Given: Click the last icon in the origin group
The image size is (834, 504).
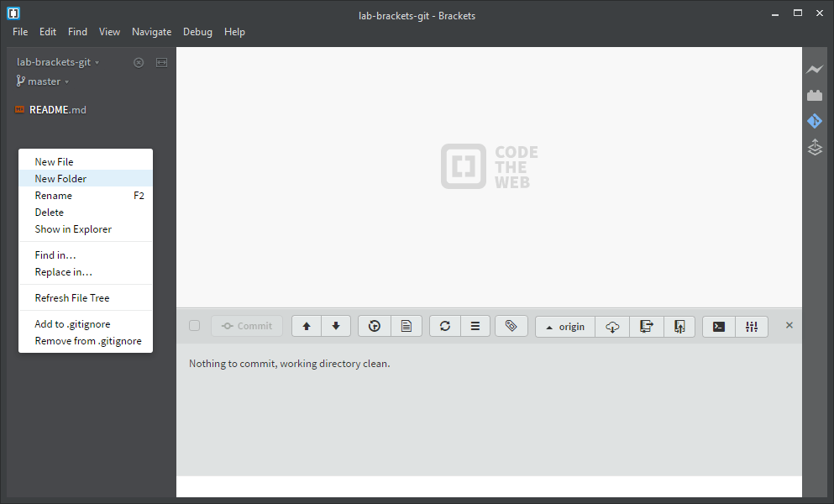Looking at the screenshot, I should [x=679, y=326].
